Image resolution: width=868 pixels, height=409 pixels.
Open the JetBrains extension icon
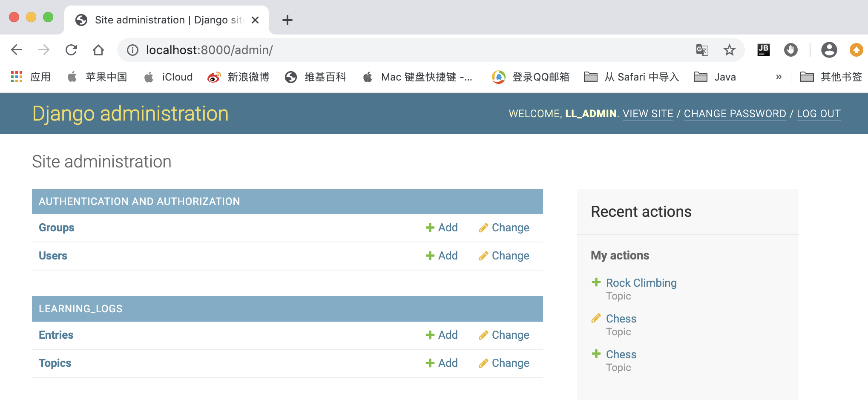[x=763, y=50]
